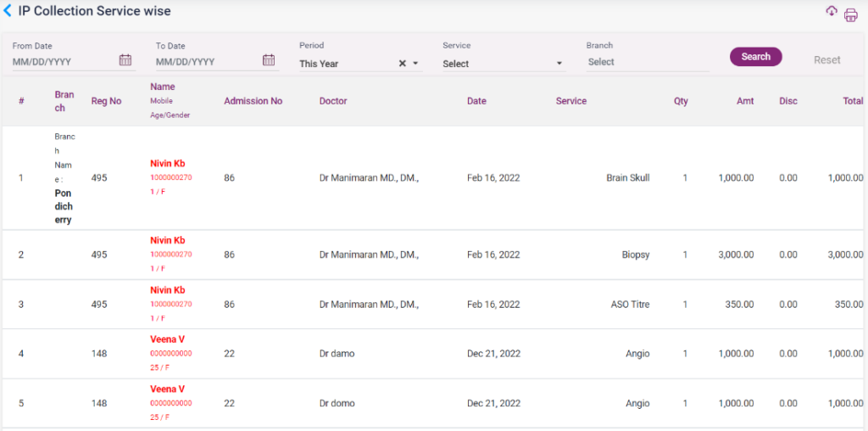The height and width of the screenshot is (431, 868).
Task: Click the Service column header
Action: pyautogui.click(x=570, y=101)
